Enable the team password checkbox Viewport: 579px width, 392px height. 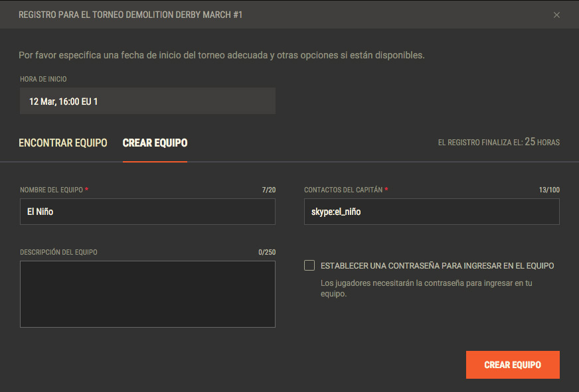tap(309, 265)
